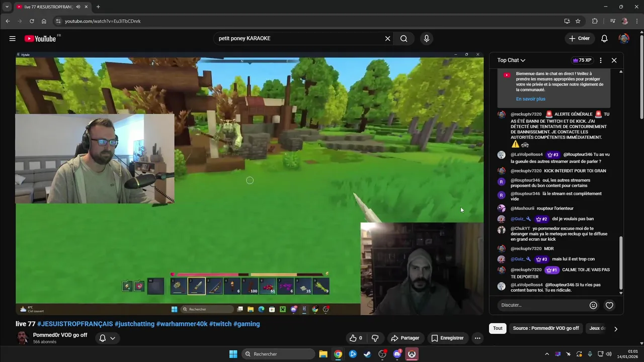Expand the Top Chat dropdown
The height and width of the screenshot is (362, 644).
click(x=511, y=60)
